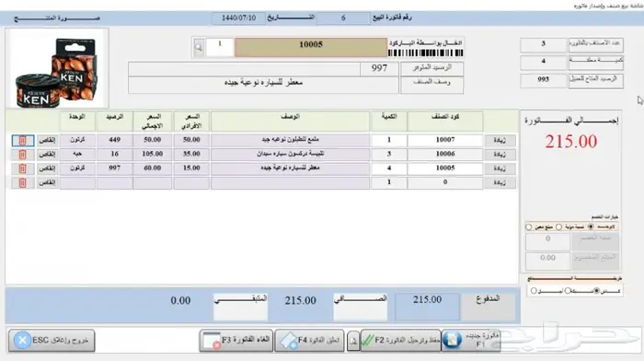Increase quantity 'زيادة' for item 10006
This screenshot has height=361, width=644.
[x=500, y=154]
